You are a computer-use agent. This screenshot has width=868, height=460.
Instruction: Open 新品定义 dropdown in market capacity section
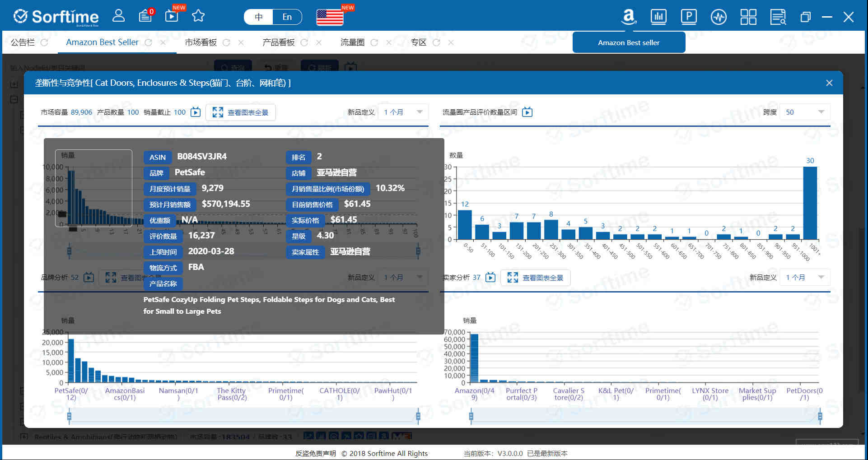coord(403,112)
